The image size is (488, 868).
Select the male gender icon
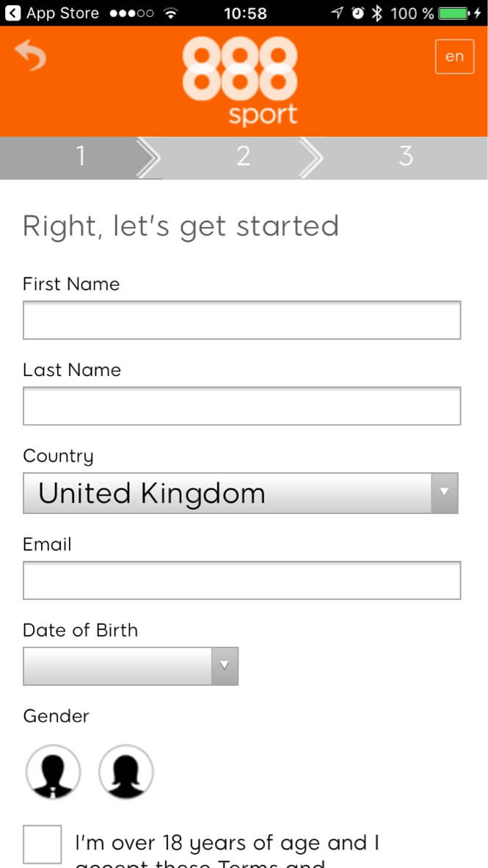point(53,772)
